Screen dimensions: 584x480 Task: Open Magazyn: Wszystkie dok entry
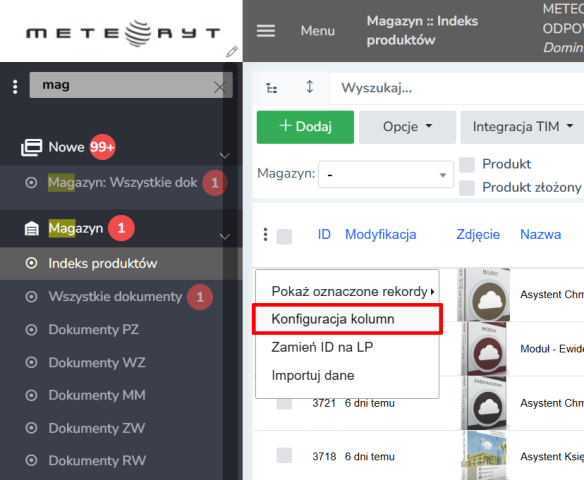(x=123, y=182)
